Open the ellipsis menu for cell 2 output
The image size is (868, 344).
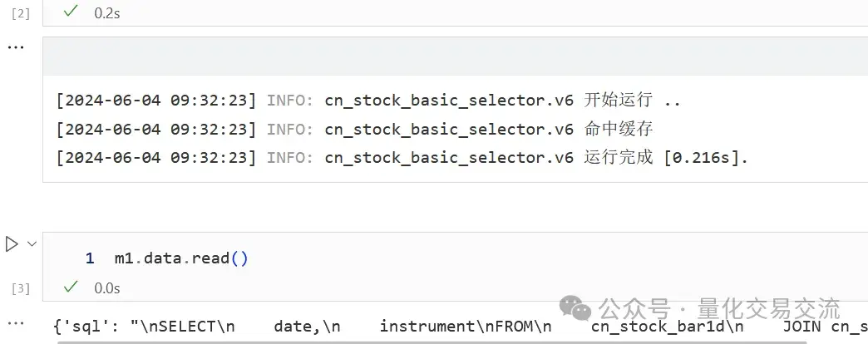pyautogui.click(x=16, y=47)
